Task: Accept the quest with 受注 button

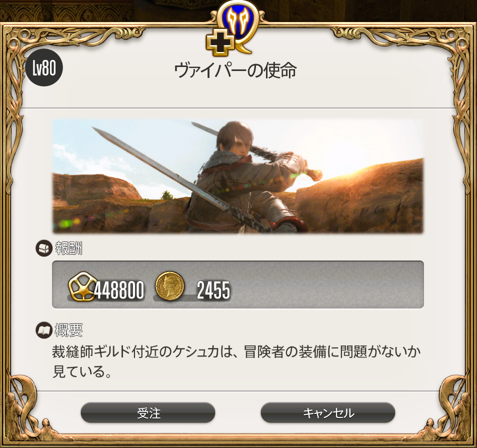Action: (x=148, y=413)
